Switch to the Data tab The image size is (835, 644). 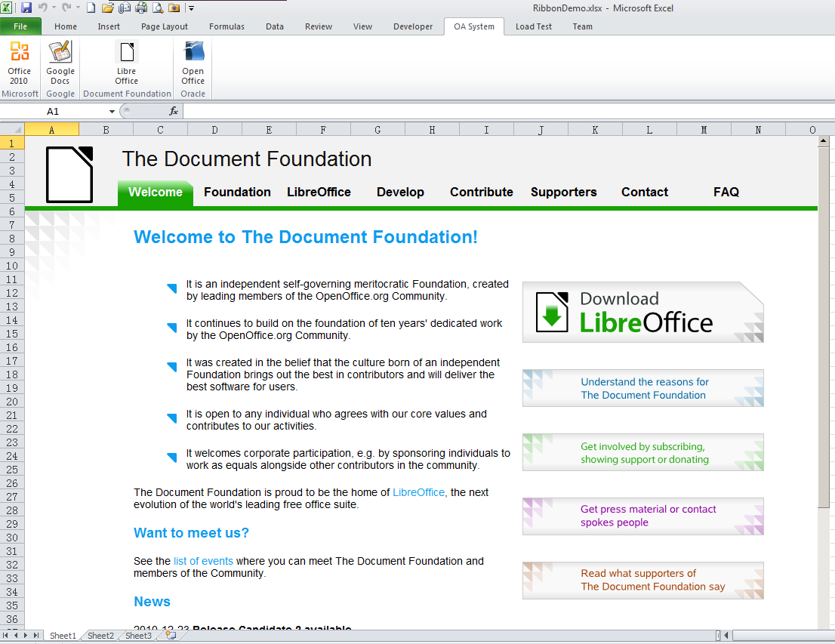[274, 26]
